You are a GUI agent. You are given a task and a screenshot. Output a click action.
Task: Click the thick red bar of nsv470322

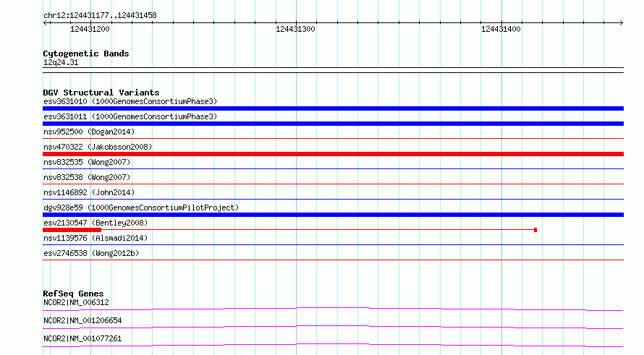333,154
